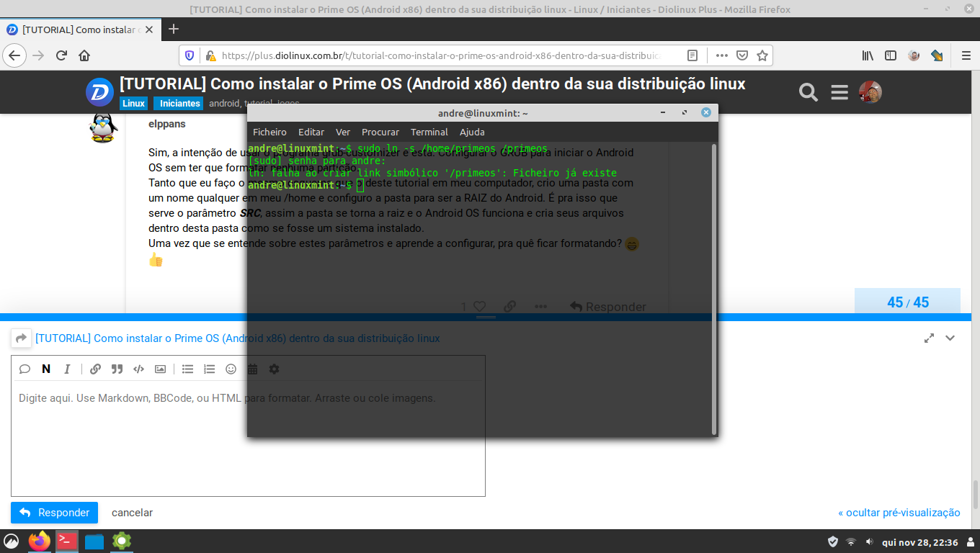Open Firefox Library

coord(868,55)
